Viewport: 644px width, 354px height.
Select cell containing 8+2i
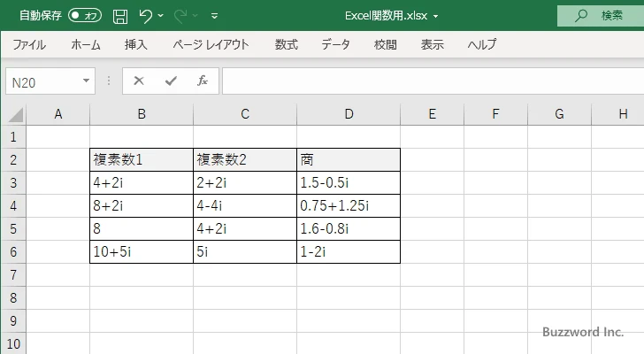pyautogui.click(x=142, y=205)
